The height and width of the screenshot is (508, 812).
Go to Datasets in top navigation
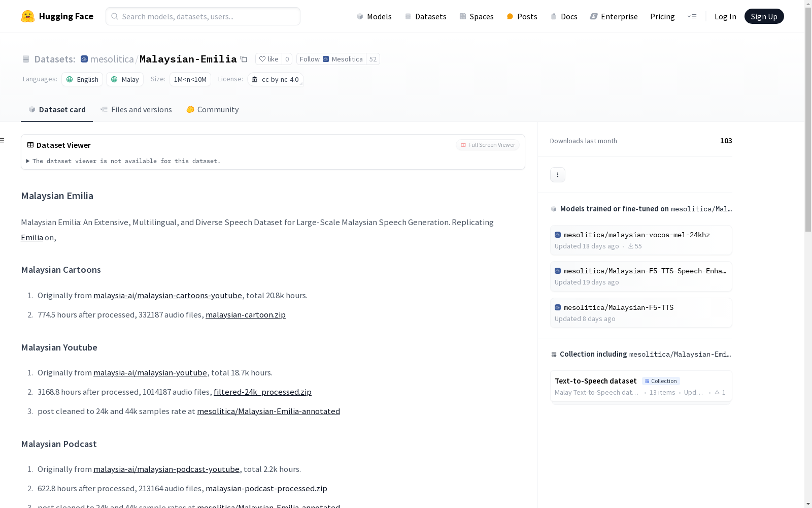click(x=425, y=16)
